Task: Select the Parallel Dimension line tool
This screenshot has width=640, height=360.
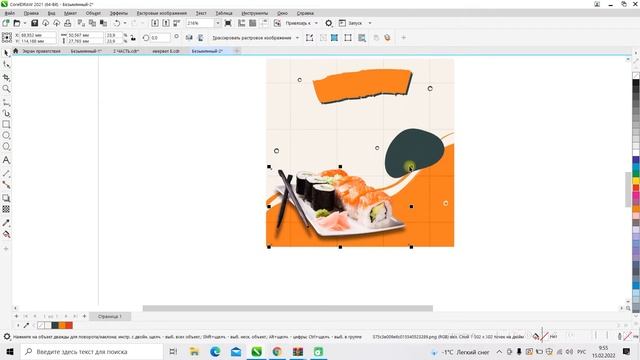Action: (x=6, y=173)
